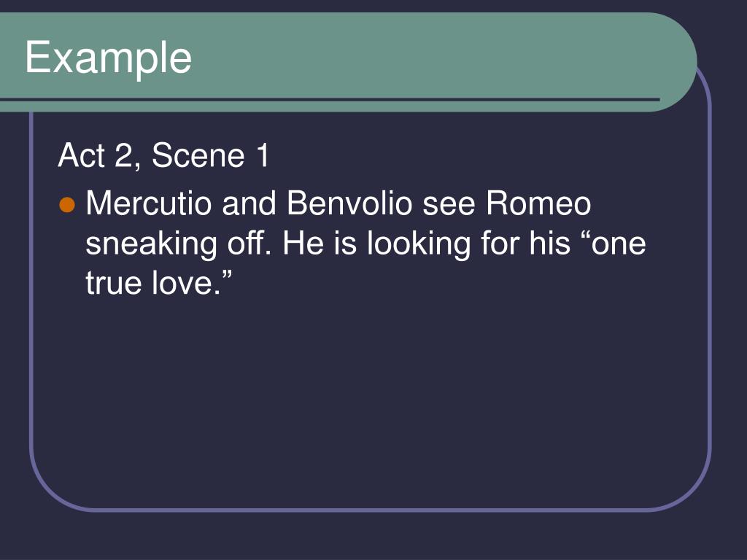The height and width of the screenshot is (560, 747).
Task: Click the word "and" between the names
Action: tap(249, 203)
